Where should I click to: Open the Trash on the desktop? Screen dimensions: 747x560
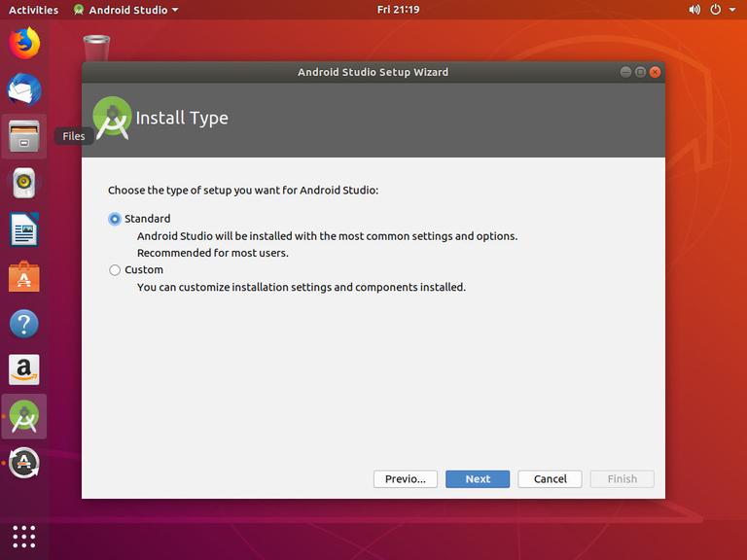pyautogui.click(x=96, y=48)
